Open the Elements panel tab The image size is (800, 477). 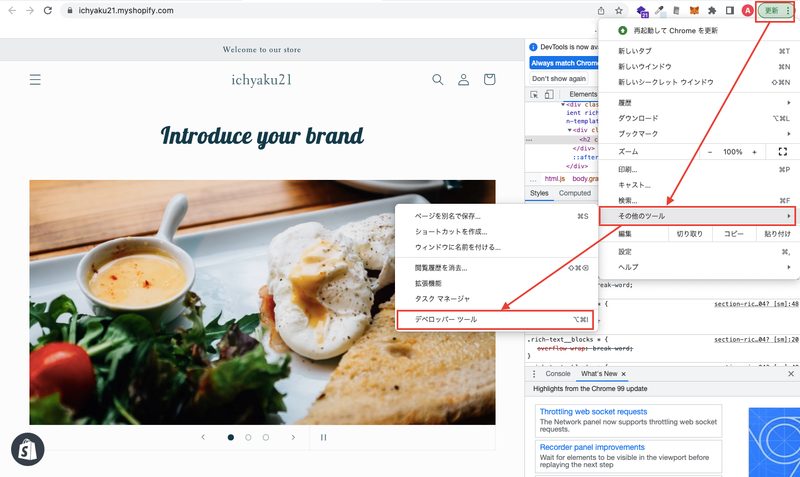(x=583, y=94)
